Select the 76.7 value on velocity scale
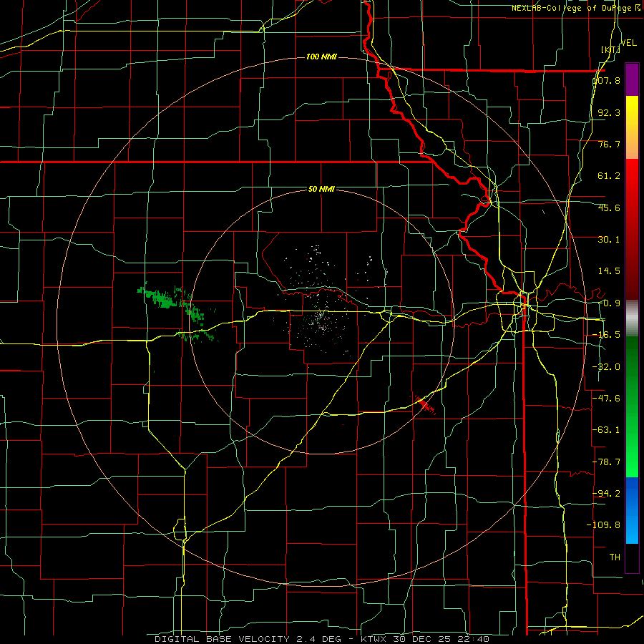Screen dimensions: 644x644 point(609,144)
